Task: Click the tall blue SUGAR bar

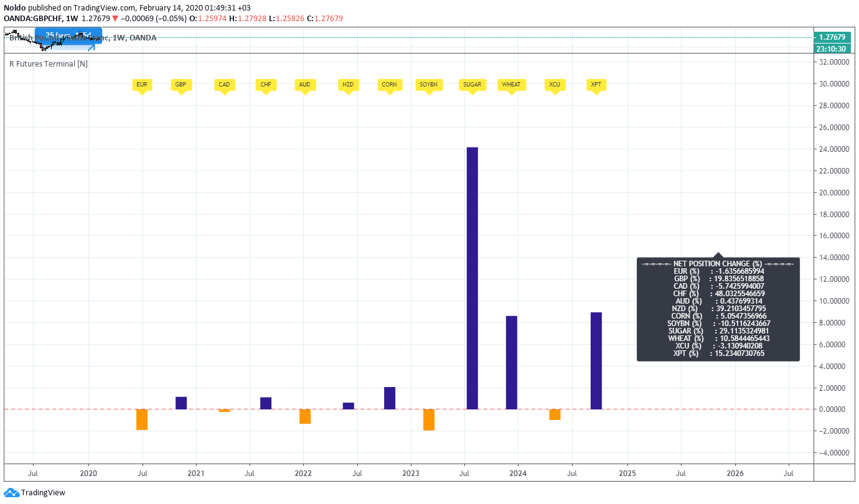Action: click(x=472, y=278)
